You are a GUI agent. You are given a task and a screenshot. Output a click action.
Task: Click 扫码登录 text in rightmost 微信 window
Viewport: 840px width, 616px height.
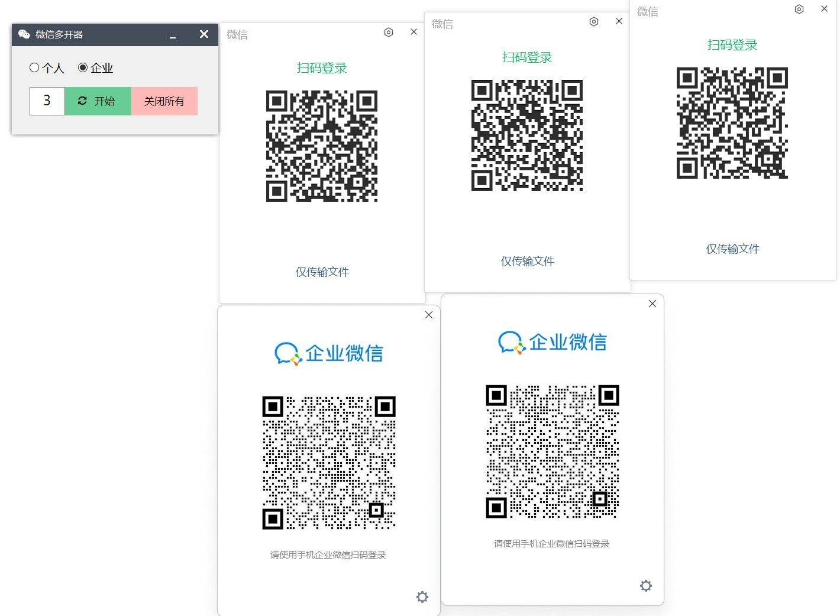click(732, 45)
